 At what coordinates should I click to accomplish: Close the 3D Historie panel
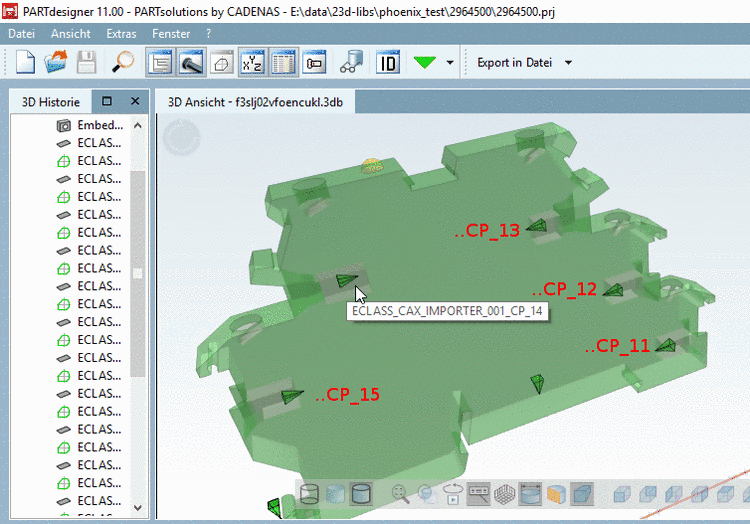(135, 101)
